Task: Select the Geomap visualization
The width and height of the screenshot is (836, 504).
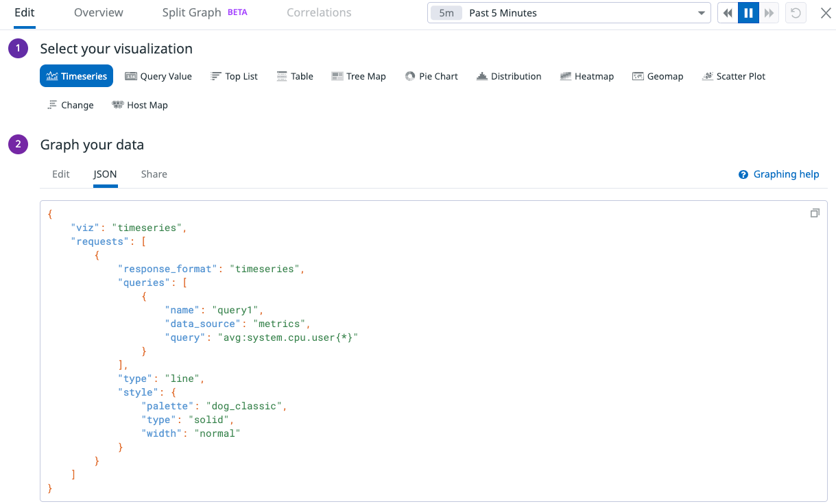Action: click(658, 76)
